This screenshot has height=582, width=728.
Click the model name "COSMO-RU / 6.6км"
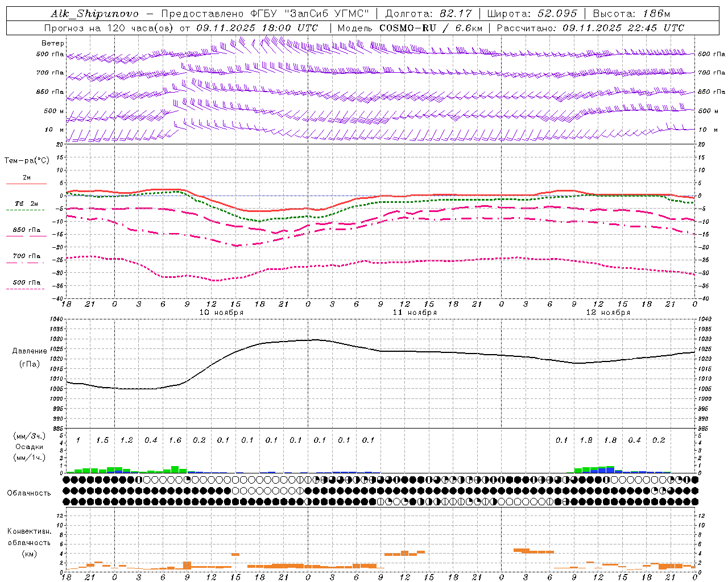pyautogui.click(x=431, y=28)
